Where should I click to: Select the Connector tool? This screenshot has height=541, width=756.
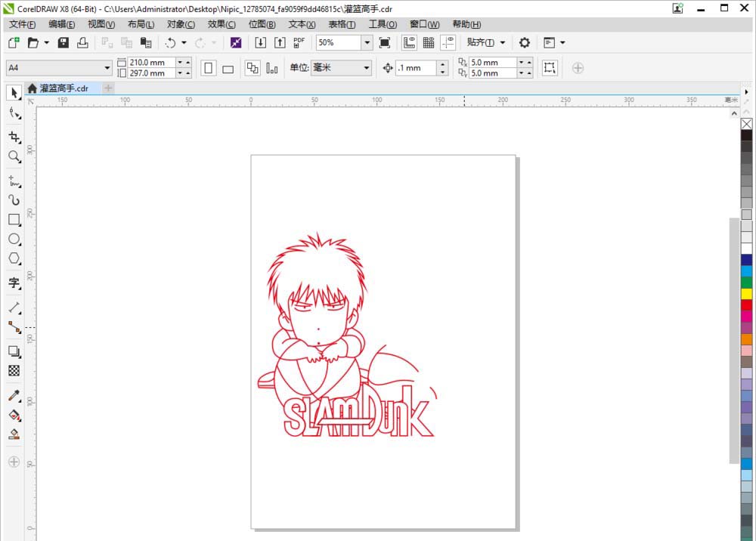tap(14, 328)
